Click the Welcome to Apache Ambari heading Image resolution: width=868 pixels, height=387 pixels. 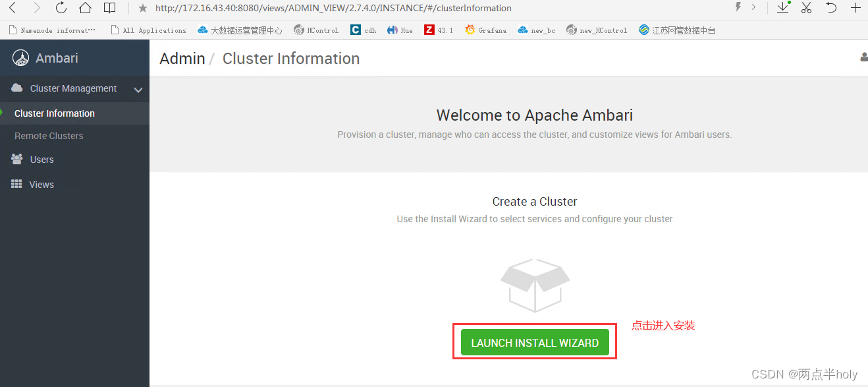535,115
